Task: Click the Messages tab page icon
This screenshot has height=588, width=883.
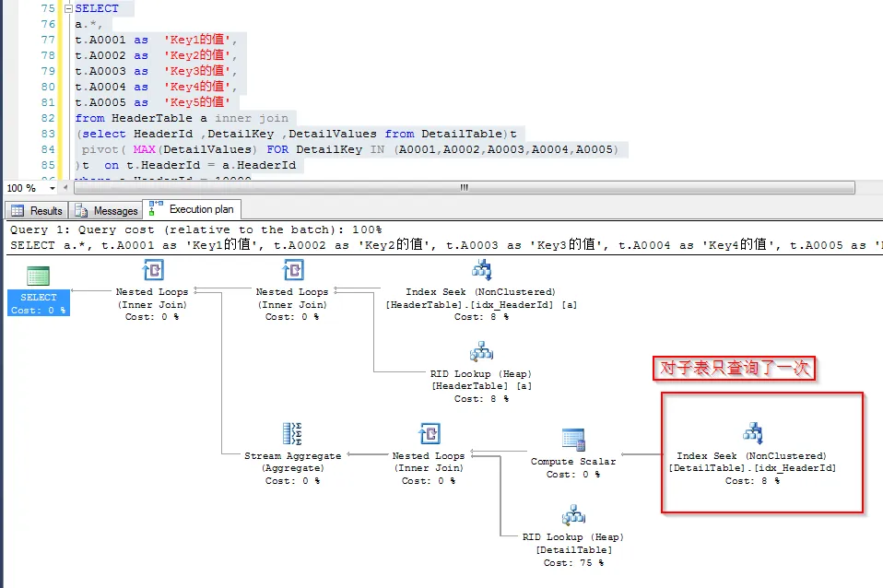Action: click(x=81, y=211)
